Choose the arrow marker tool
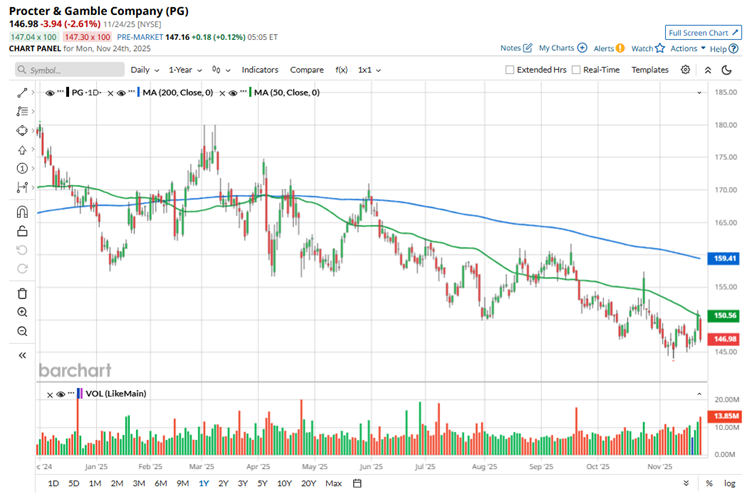The image size is (752, 504). (22, 150)
